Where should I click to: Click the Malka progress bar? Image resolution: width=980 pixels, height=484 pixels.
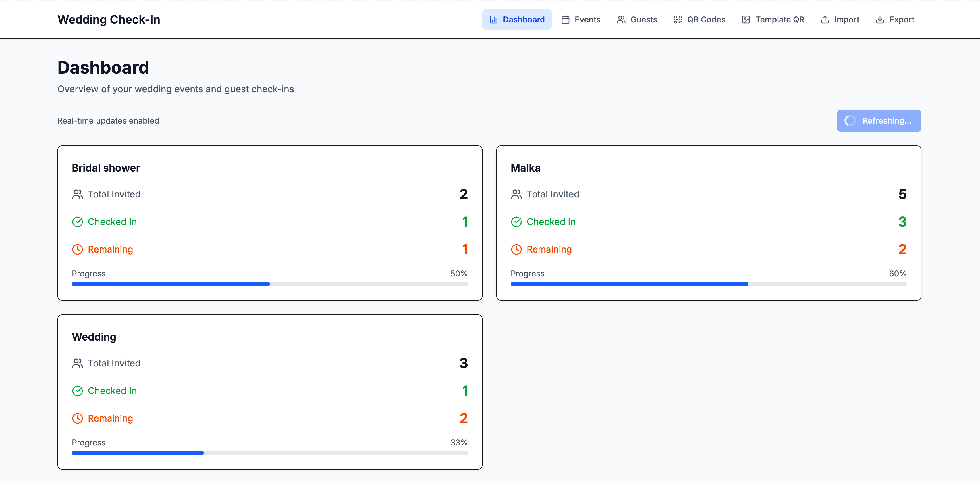pyautogui.click(x=708, y=284)
